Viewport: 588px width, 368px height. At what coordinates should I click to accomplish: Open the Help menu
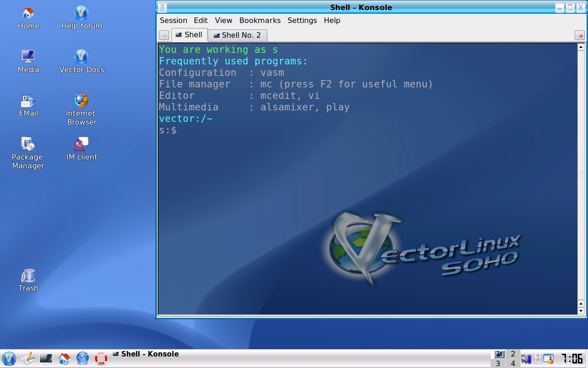[332, 21]
